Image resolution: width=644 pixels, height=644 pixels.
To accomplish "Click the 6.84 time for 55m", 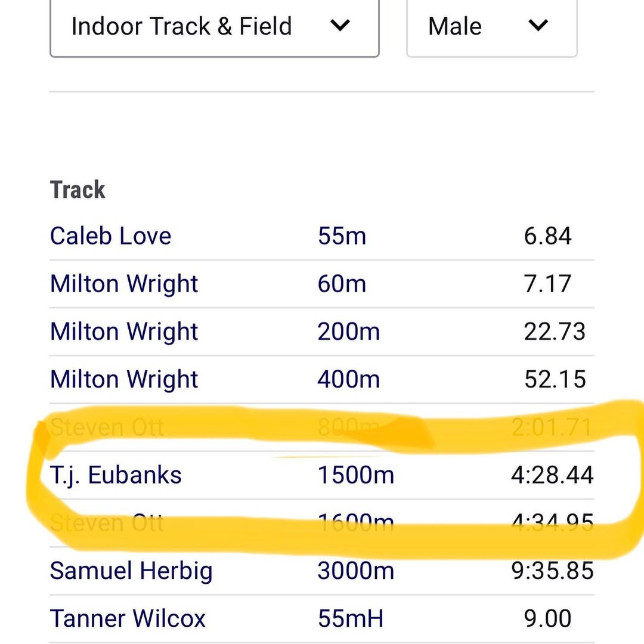I will point(547,236).
